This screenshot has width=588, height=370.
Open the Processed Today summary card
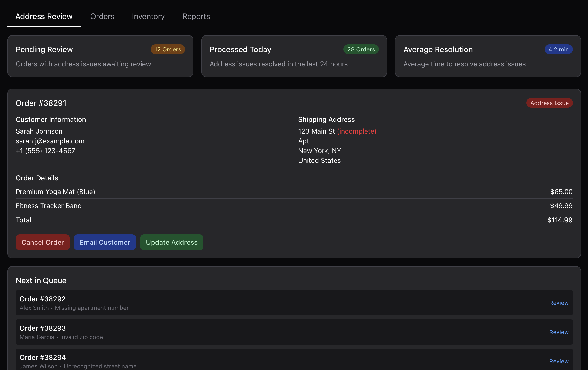pyautogui.click(x=294, y=56)
